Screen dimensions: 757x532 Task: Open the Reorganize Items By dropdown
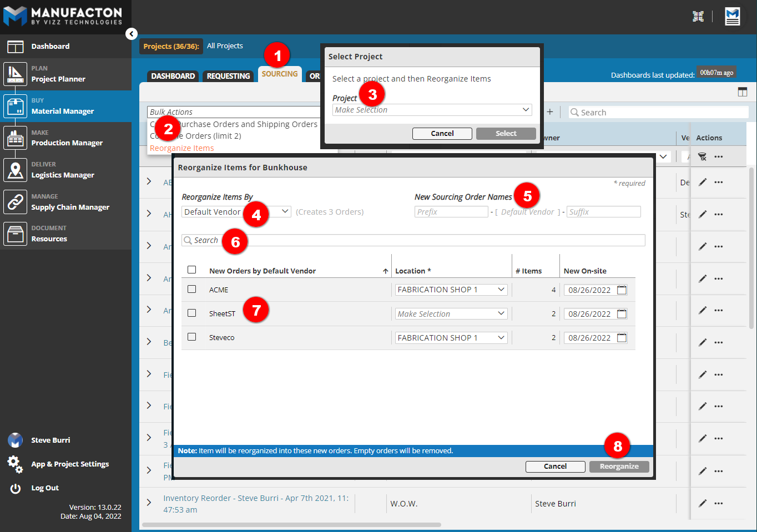(236, 212)
